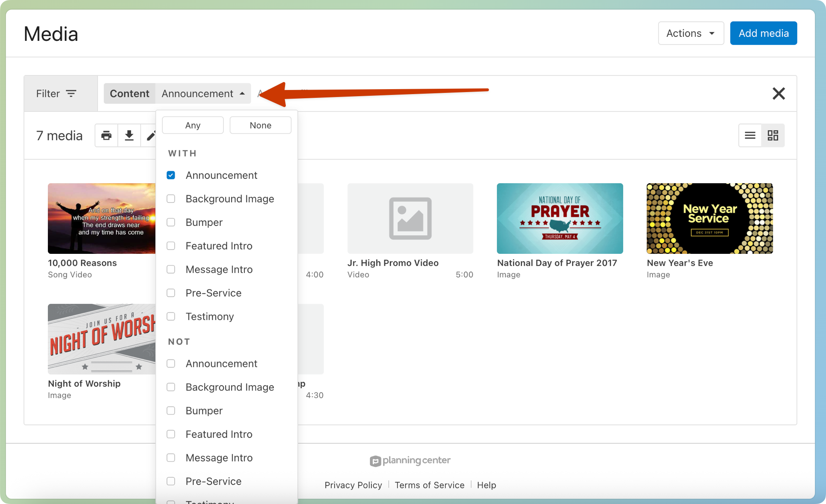Image resolution: width=826 pixels, height=504 pixels.
Task: Uncheck Announcement under WITH section
Action: pos(171,175)
